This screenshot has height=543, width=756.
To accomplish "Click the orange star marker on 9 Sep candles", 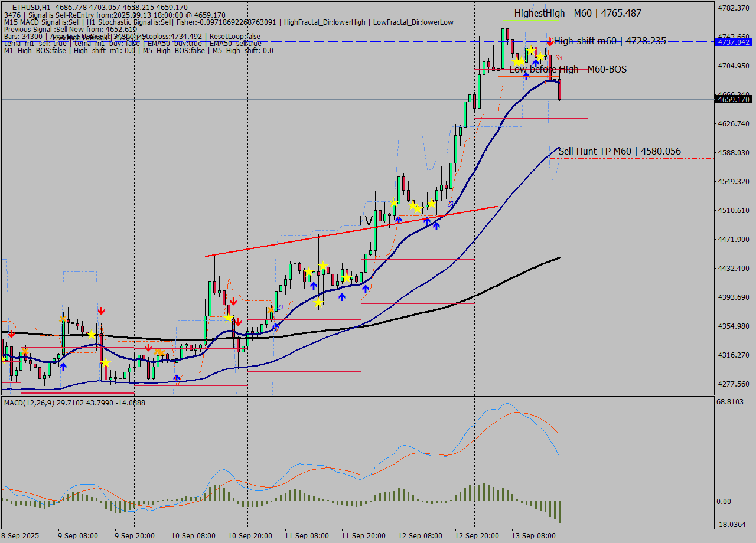I will tap(63, 318).
